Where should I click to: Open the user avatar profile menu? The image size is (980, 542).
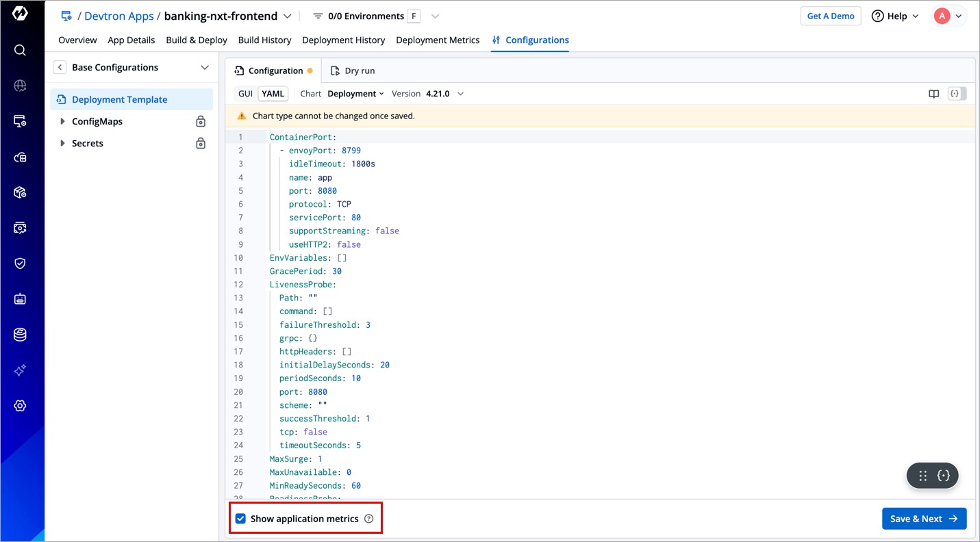click(x=948, y=16)
